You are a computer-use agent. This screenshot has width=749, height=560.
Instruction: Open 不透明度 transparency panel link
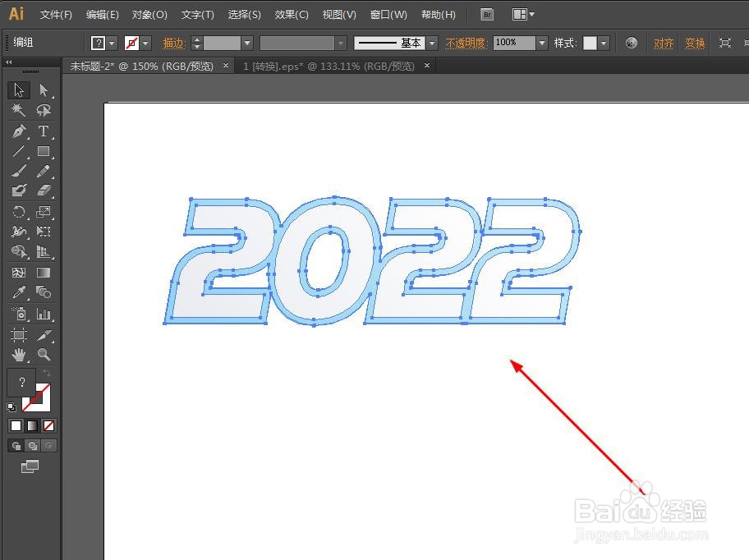coord(466,44)
